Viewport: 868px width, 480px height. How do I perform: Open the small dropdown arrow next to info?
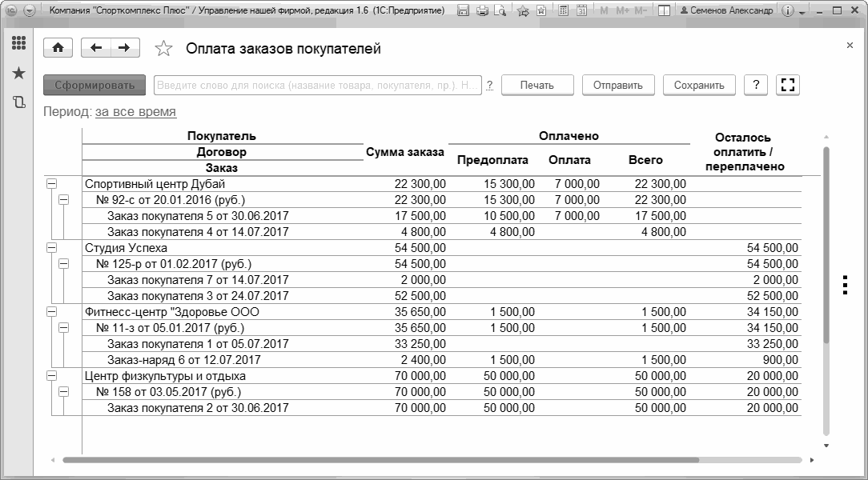pyautogui.click(x=802, y=12)
